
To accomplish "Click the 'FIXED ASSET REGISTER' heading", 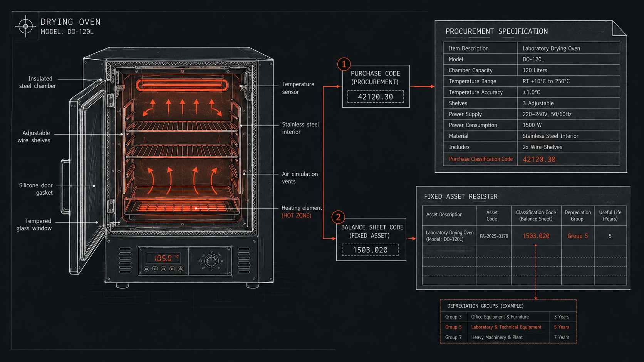I will [461, 196].
